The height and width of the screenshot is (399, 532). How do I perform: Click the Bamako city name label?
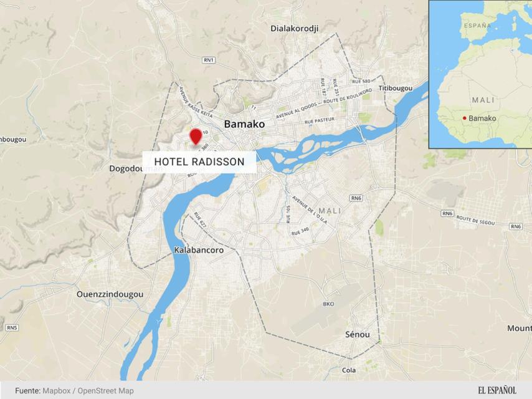(244, 124)
